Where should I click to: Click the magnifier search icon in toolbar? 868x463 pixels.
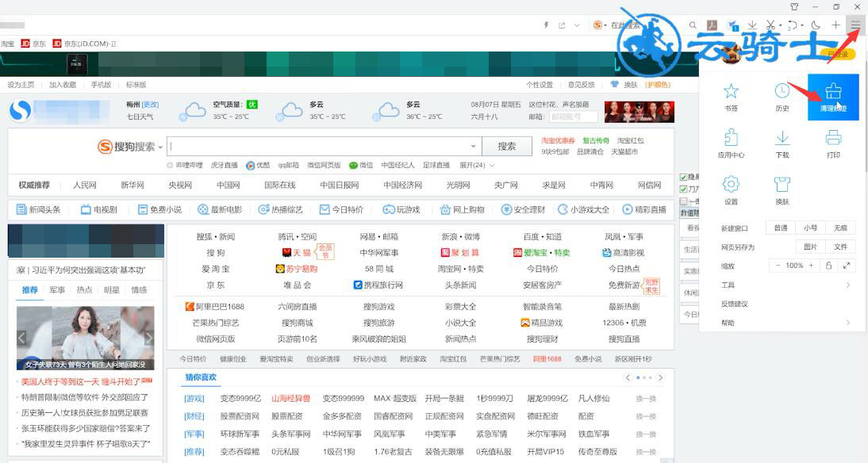click(x=693, y=25)
